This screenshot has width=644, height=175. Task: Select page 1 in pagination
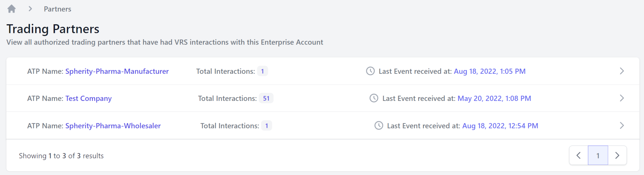(598, 155)
